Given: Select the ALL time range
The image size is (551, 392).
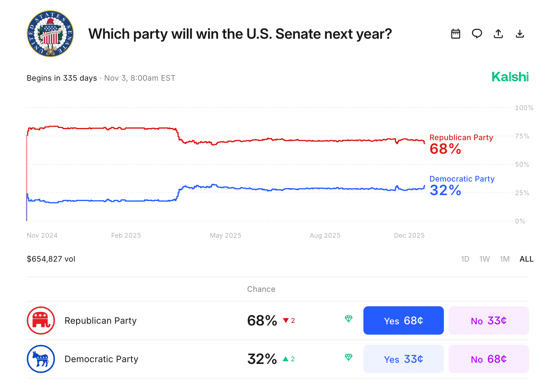Looking at the screenshot, I should pyautogui.click(x=526, y=259).
